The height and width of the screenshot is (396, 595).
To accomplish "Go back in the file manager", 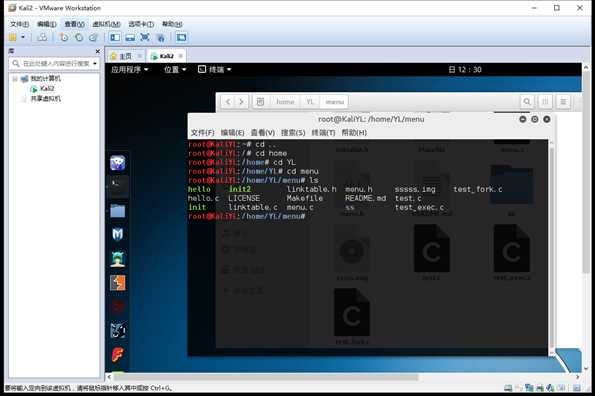I will [228, 102].
